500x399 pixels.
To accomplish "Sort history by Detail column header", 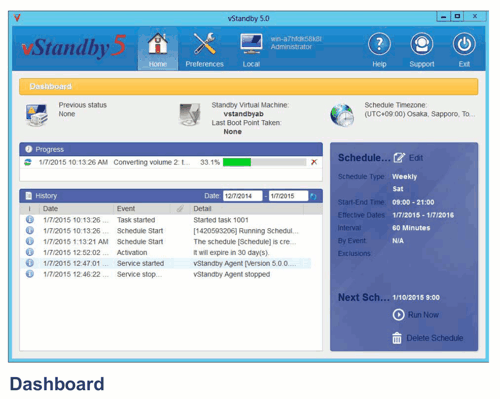I will pyautogui.click(x=247, y=209).
